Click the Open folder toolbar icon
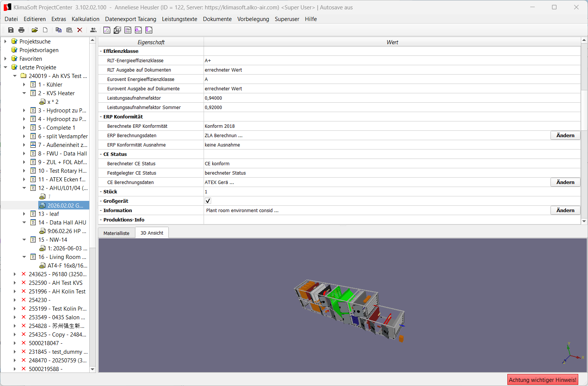 [x=35, y=30]
